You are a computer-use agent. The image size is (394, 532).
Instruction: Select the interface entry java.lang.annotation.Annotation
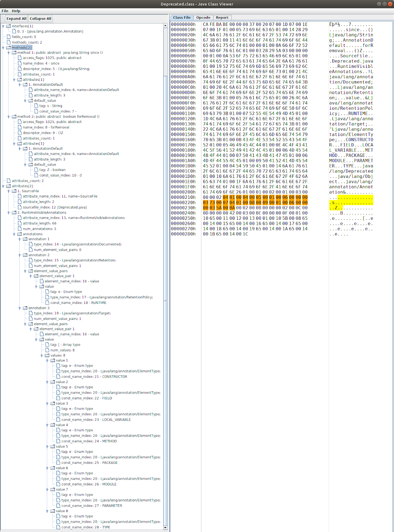coord(50,31)
